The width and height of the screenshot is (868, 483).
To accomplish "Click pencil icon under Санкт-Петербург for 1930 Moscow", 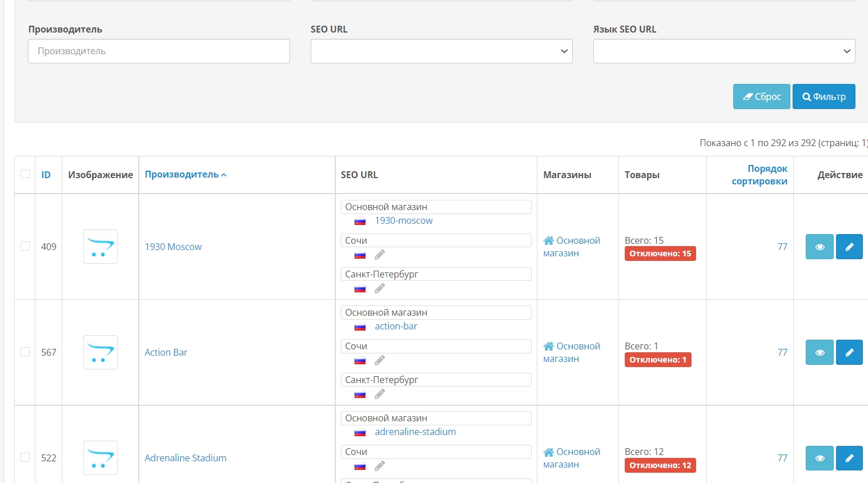I will [380, 288].
